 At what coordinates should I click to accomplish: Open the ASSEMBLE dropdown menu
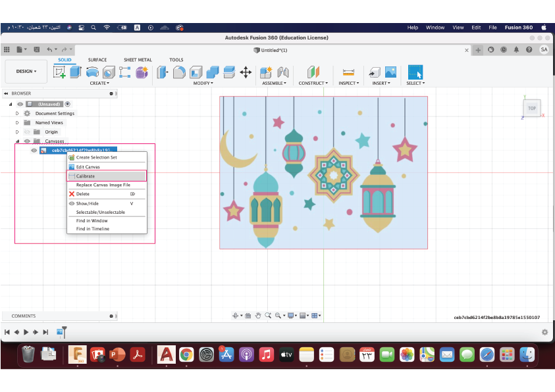point(275,83)
